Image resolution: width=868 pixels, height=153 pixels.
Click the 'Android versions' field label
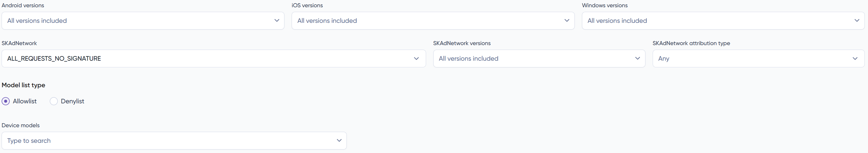click(x=23, y=5)
